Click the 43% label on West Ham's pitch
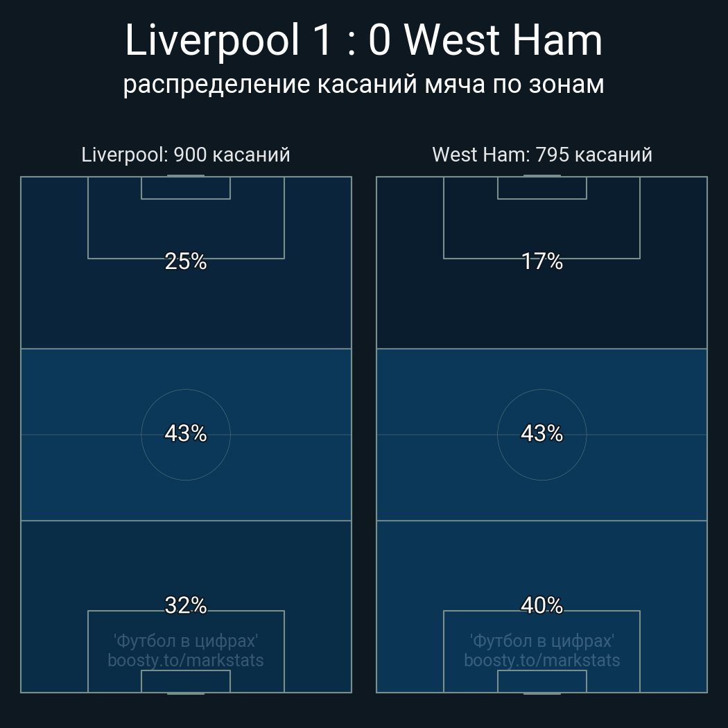 pos(542,433)
